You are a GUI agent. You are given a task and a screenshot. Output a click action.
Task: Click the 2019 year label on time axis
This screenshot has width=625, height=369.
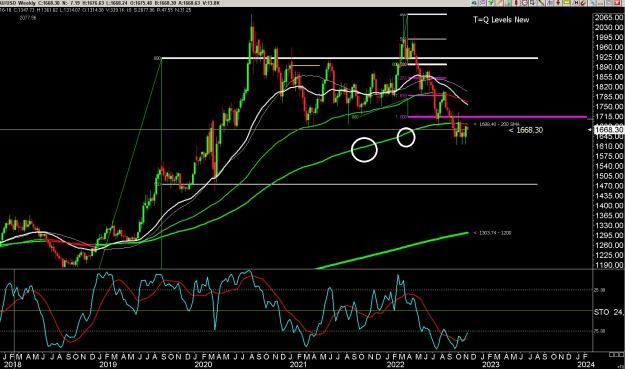click(x=108, y=365)
